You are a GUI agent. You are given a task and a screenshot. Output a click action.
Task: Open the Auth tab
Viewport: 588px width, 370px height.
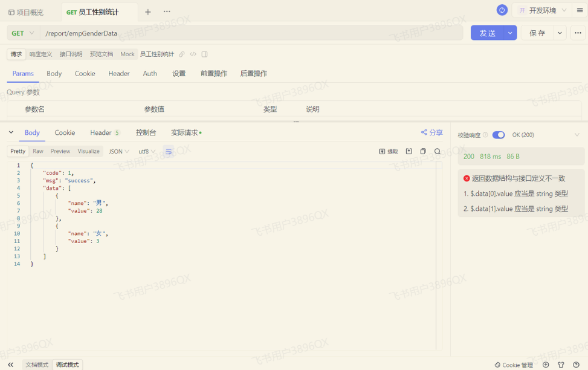click(150, 74)
